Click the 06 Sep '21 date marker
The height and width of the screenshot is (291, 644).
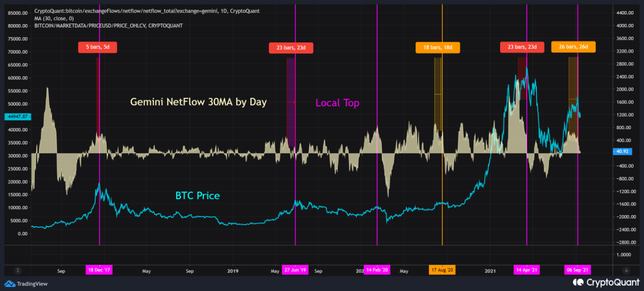pos(578,270)
